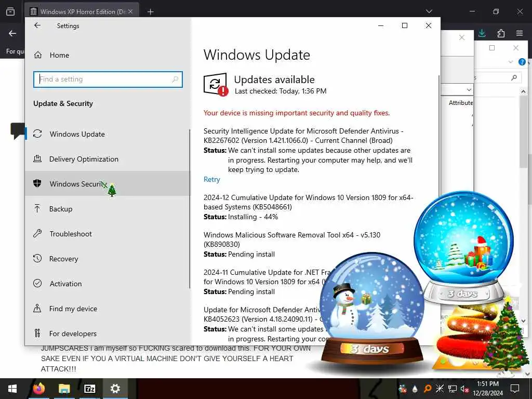Click the Home house icon

point(38,55)
